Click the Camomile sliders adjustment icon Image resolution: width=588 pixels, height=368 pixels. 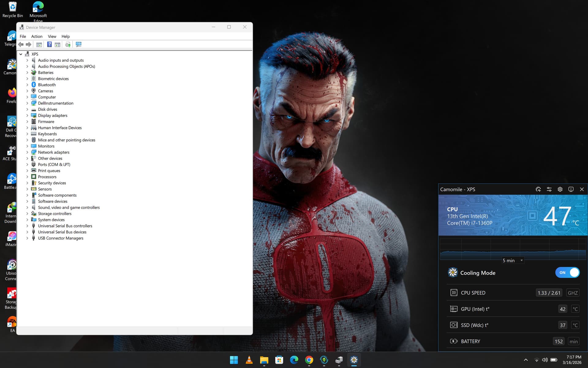click(x=549, y=190)
